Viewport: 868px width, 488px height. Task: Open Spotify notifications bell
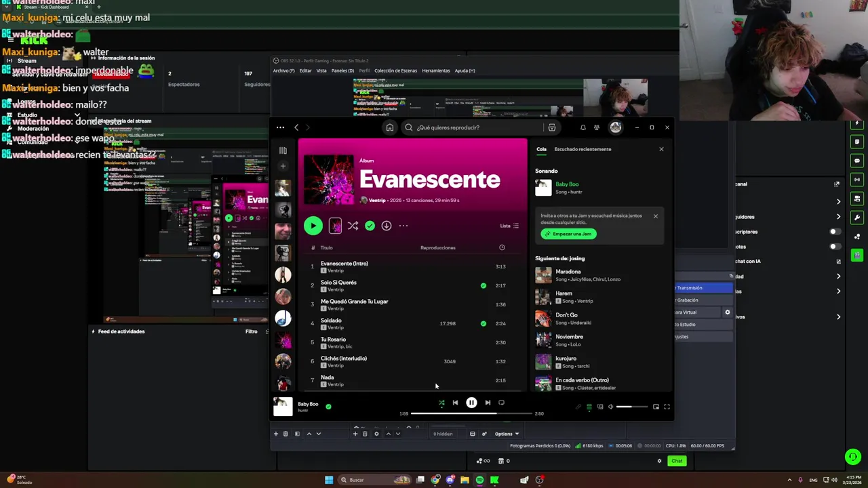pyautogui.click(x=583, y=127)
